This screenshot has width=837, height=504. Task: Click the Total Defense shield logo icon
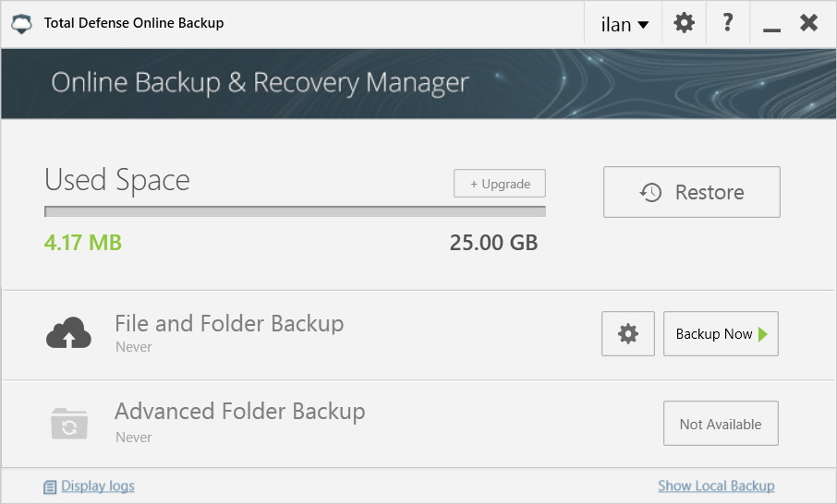[x=22, y=23]
